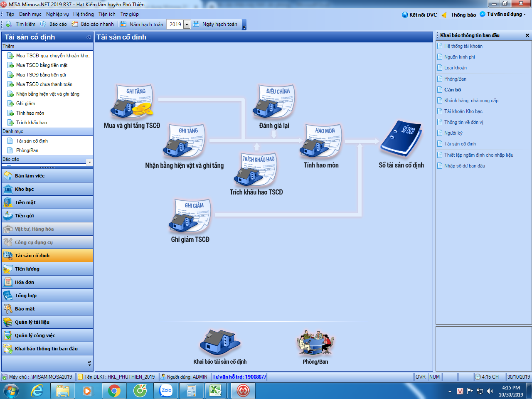Click Ngày hạch toán calendar button

click(x=215, y=24)
